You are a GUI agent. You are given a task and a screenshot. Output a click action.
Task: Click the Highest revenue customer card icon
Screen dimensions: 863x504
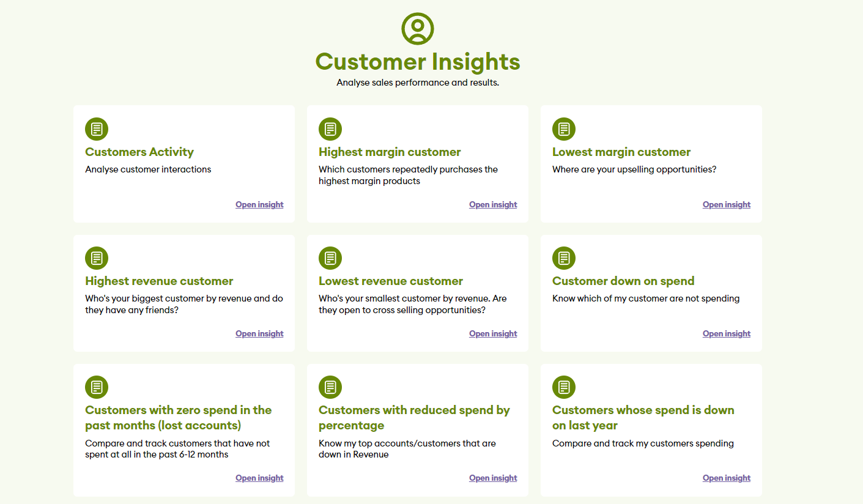(x=97, y=258)
